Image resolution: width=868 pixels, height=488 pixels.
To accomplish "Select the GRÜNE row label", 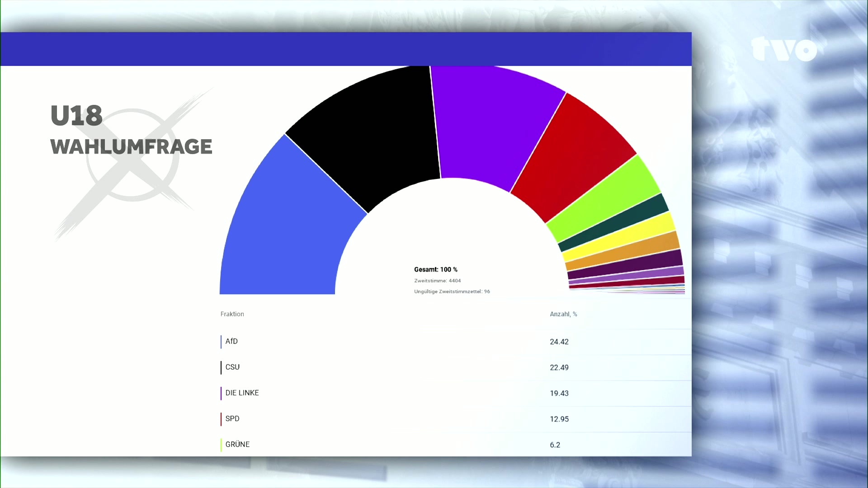I will click(237, 444).
